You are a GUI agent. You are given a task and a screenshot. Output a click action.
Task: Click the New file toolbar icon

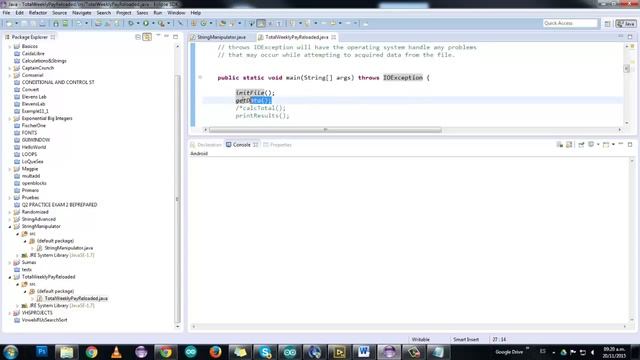(9, 23)
